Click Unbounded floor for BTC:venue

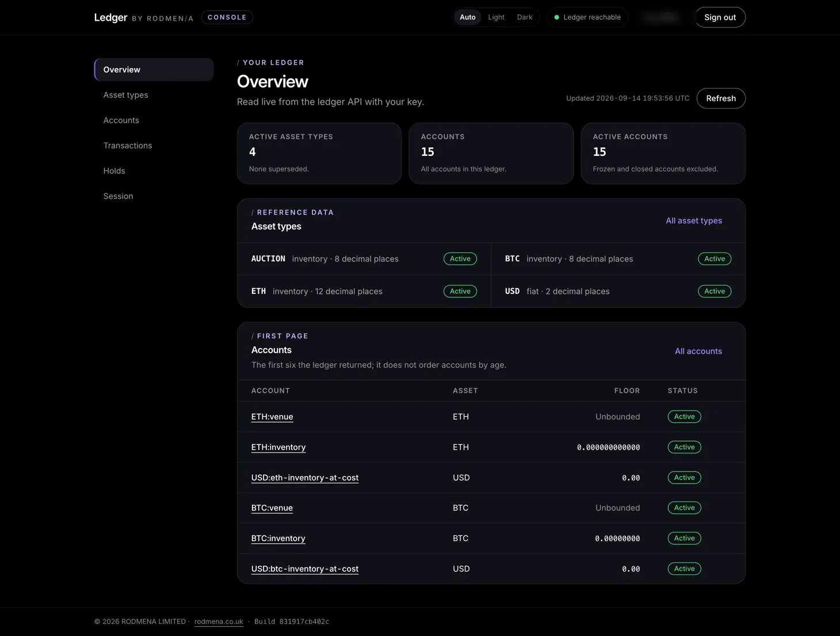[617, 508]
